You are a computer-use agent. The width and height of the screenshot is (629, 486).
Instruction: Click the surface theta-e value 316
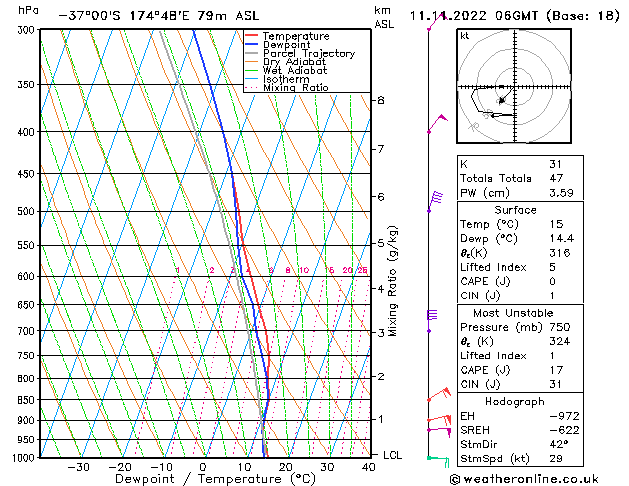coord(560,253)
